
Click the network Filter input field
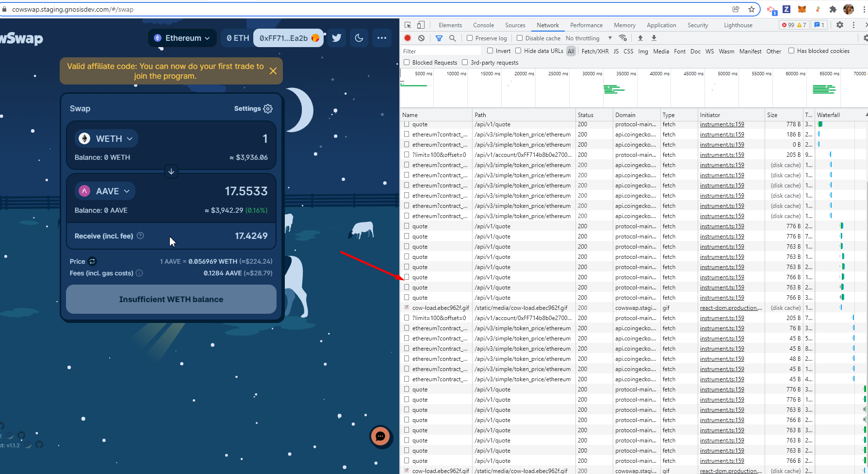[441, 51]
